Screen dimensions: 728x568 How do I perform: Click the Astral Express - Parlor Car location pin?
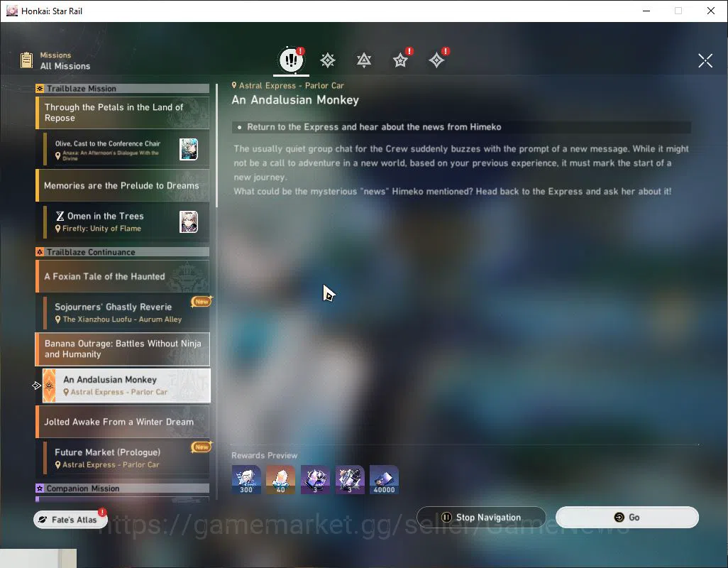(234, 85)
